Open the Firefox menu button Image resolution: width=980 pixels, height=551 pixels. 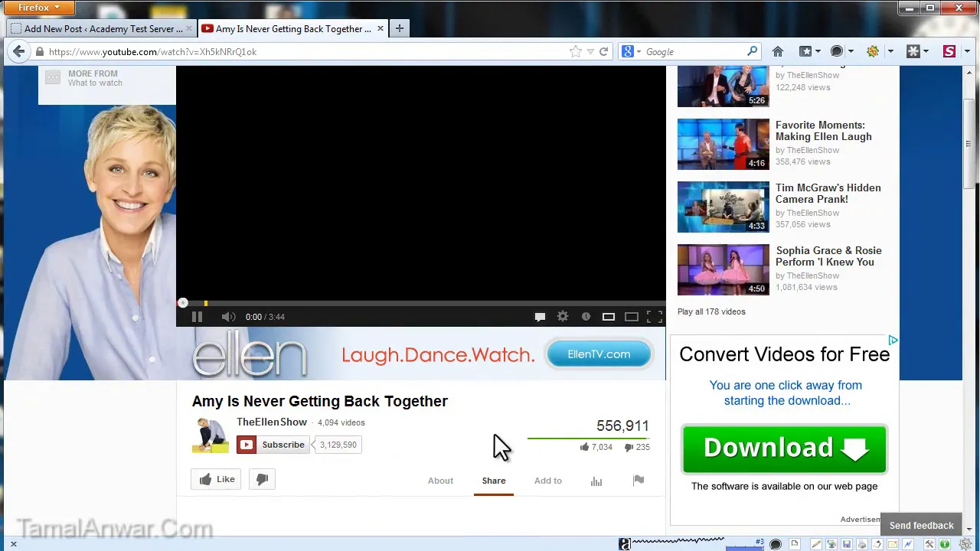click(39, 8)
